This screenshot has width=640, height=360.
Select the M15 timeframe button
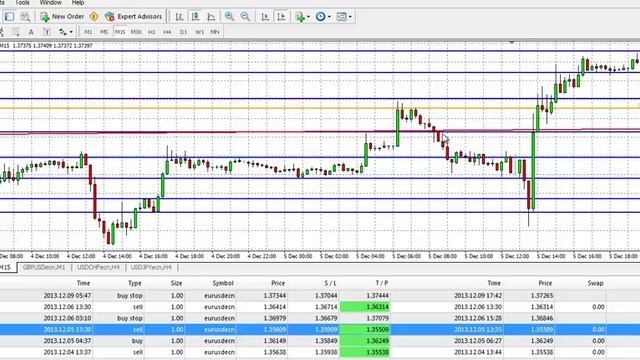(120, 32)
